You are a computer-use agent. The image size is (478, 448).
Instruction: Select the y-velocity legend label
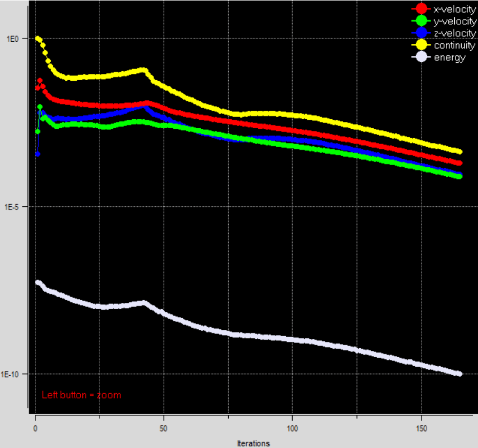pyautogui.click(x=455, y=21)
